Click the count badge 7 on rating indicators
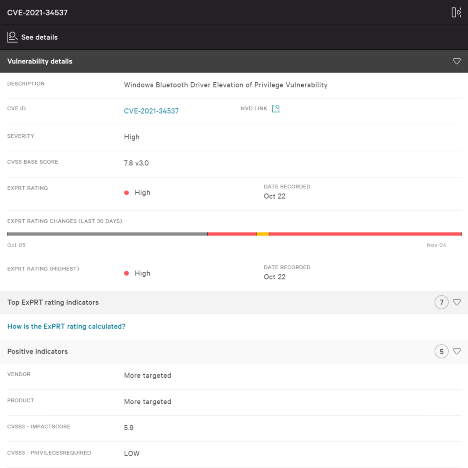Screen dimensions: 468x468 click(441, 302)
